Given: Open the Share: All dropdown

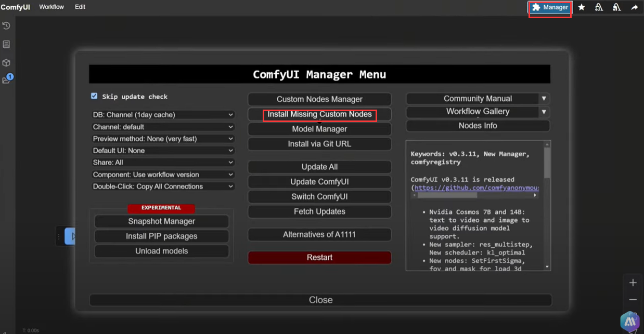Looking at the screenshot, I should (x=163, y=163).
